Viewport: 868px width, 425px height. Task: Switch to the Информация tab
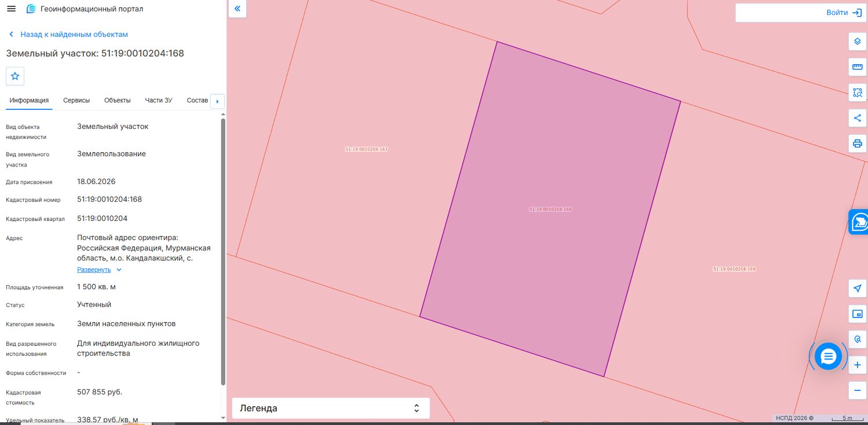click(29, 100)
